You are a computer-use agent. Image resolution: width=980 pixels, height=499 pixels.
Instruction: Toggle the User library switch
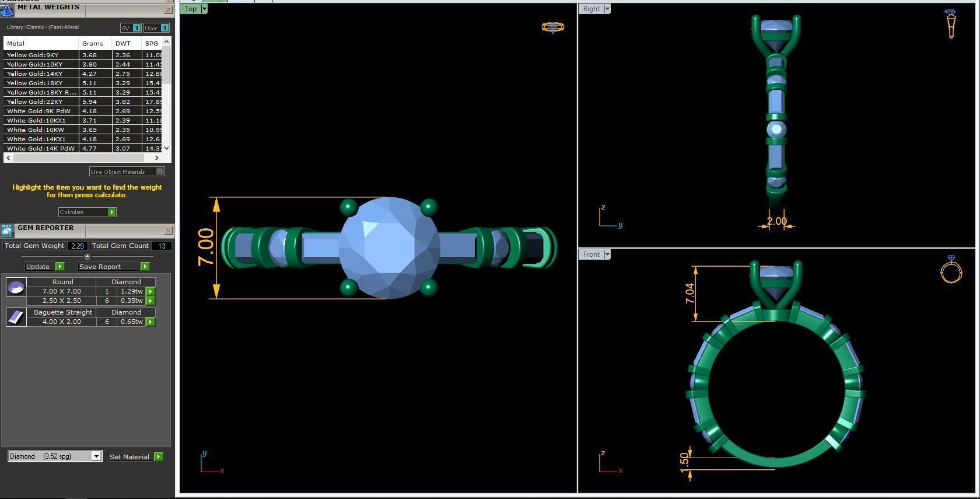tap(156, 28)
